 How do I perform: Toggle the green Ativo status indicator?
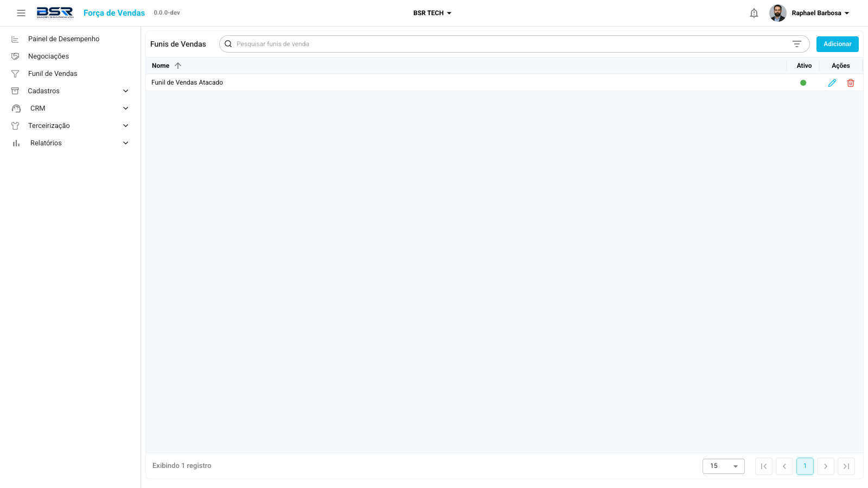(803, 83)
